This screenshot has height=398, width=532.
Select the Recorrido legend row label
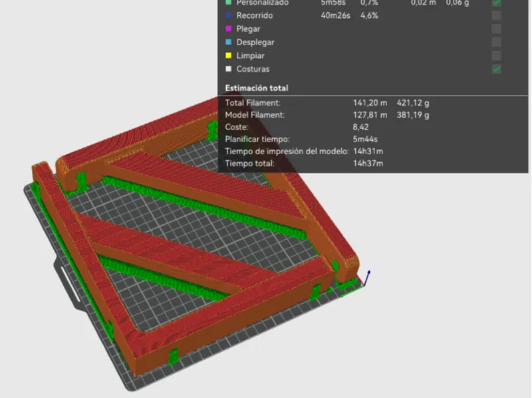click(255, 15)
